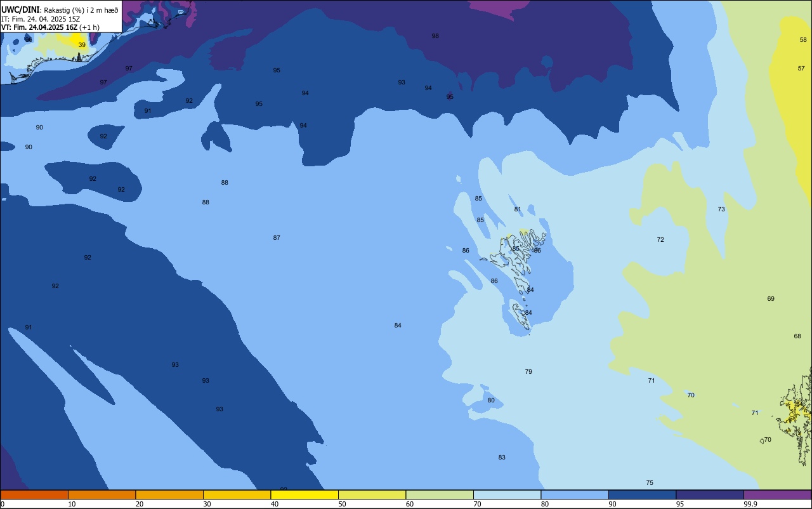Image resolution: width=812 pixels, height=509 pixels.
Task: Click the amber 20–30 legend swatch
Action: 169,494
